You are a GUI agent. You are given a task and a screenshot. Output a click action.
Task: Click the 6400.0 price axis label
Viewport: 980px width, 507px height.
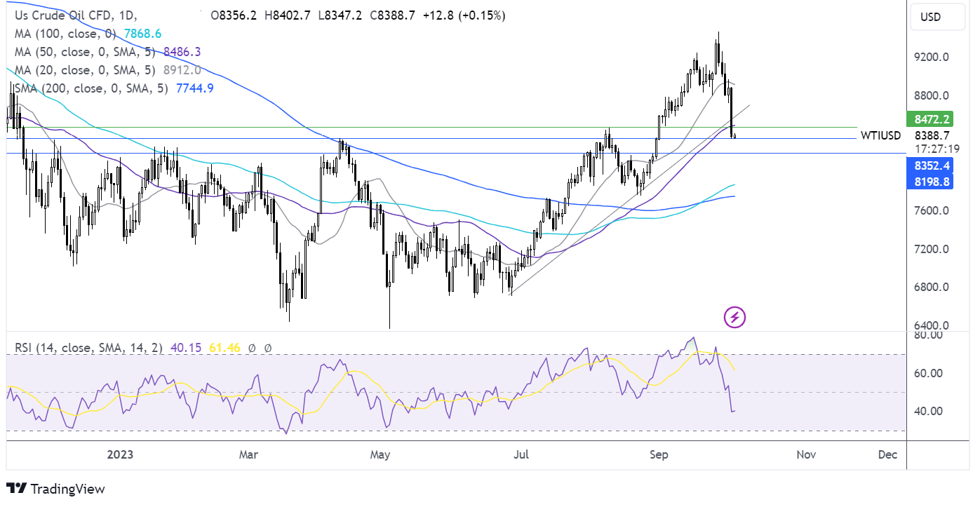click(933, 325)
